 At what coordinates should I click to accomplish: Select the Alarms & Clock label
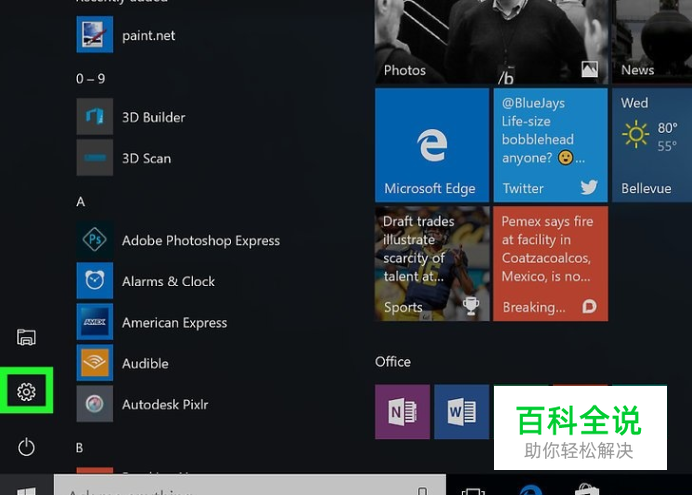(x=168, y=281)
